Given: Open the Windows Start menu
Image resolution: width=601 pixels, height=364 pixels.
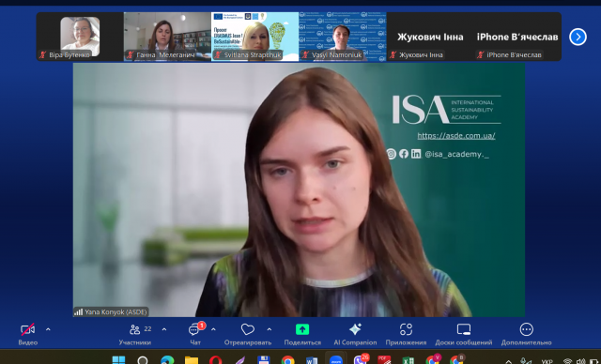Looking at the screenshot, I should point(118,360).
